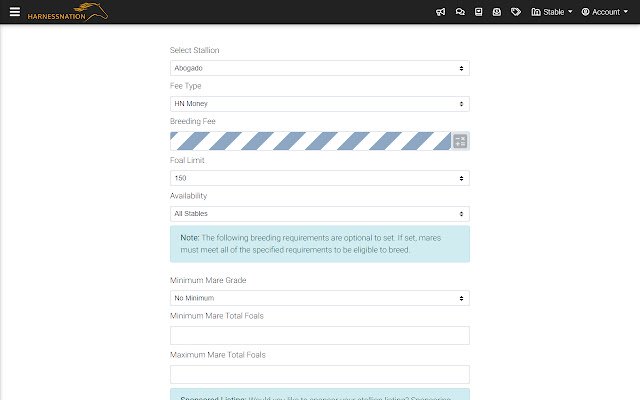Viewport: 640px width, 400px height.
Task: Click the breeding requirements Note box
Action: pyautogui.click(x=320, y=244)
